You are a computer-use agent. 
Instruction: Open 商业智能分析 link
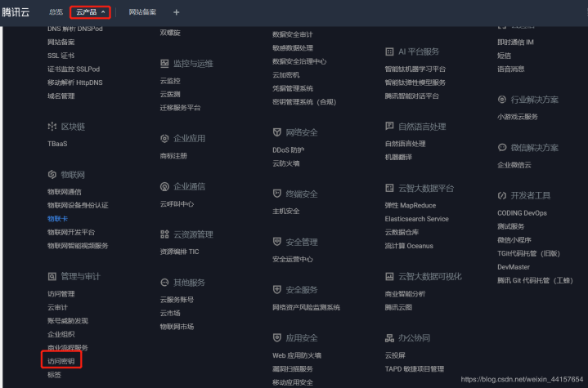click(x=406, y=293)
